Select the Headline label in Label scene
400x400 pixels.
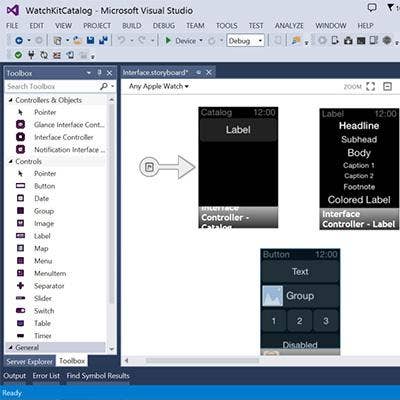click(x=359, y=126)
